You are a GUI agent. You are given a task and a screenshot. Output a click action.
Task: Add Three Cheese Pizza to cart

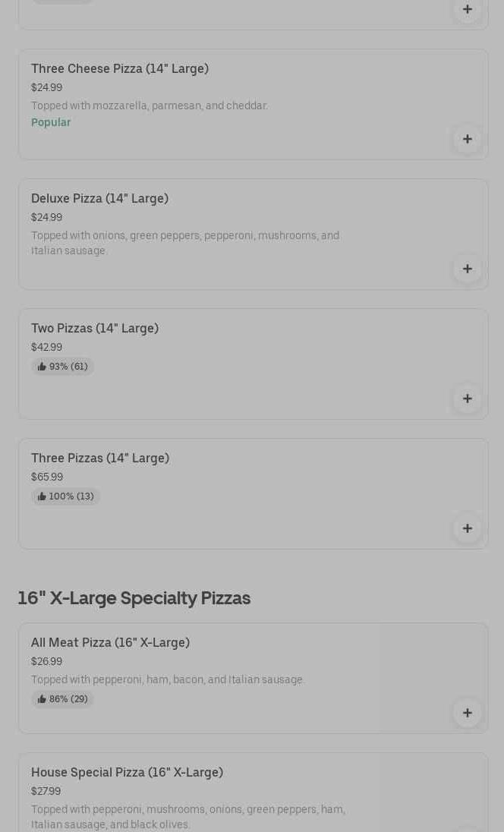tap(467, 139)
